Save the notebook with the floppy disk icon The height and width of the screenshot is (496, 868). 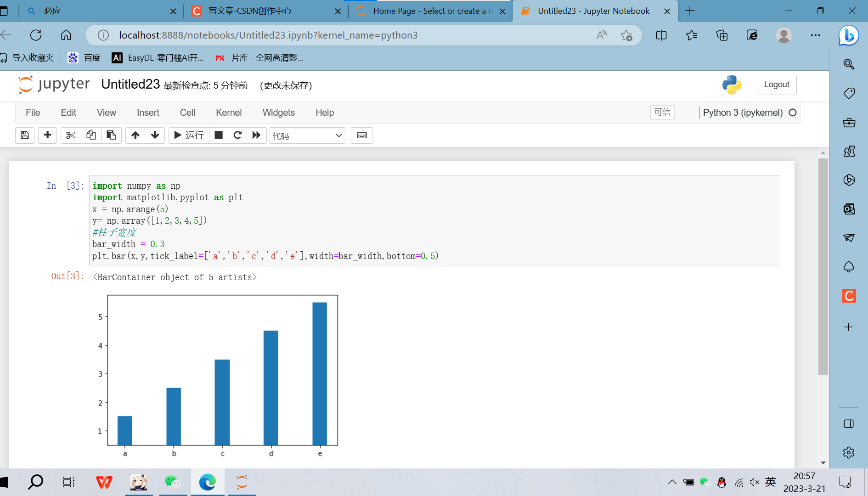pyautogui.click(x=24, y=135)
